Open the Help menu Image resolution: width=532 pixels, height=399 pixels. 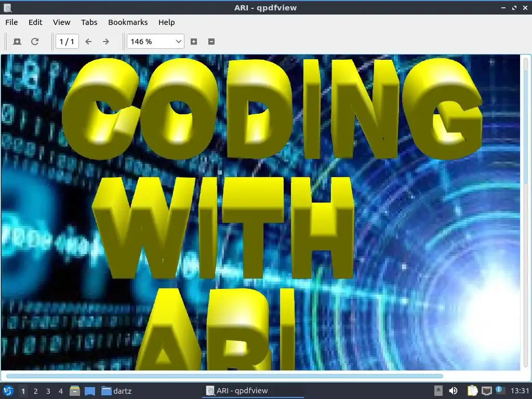tap(167, 22)
